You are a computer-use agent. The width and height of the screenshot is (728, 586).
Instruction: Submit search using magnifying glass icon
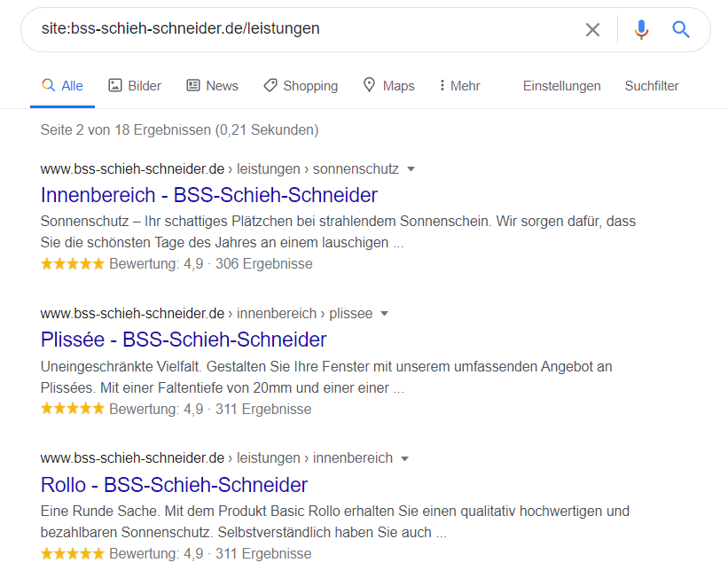click(x=681, y=29)
